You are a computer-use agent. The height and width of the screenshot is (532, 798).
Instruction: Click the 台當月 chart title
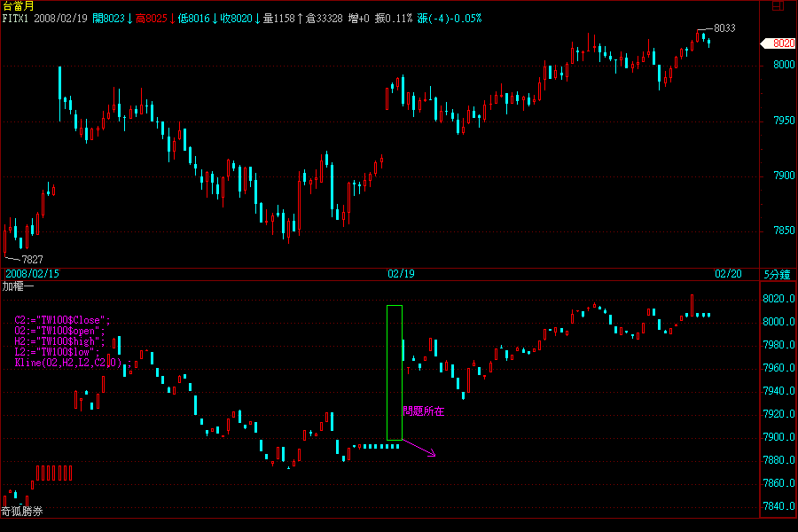tap(18, 6)
